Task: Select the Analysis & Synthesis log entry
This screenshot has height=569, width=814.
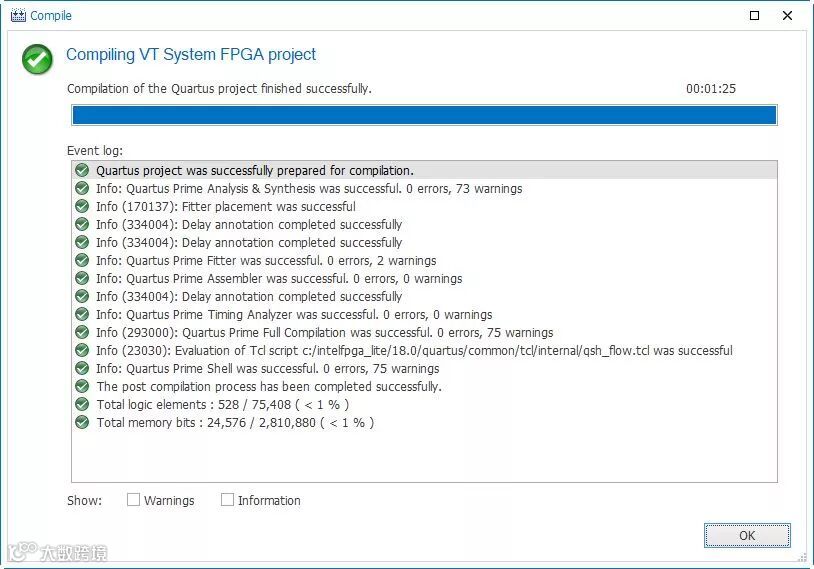Action: [309, 189]
